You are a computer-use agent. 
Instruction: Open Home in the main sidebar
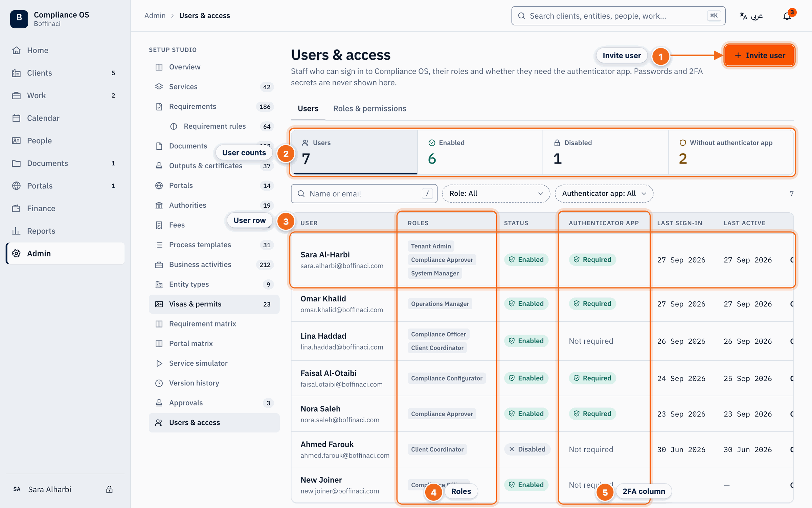(x=65, y=50)
